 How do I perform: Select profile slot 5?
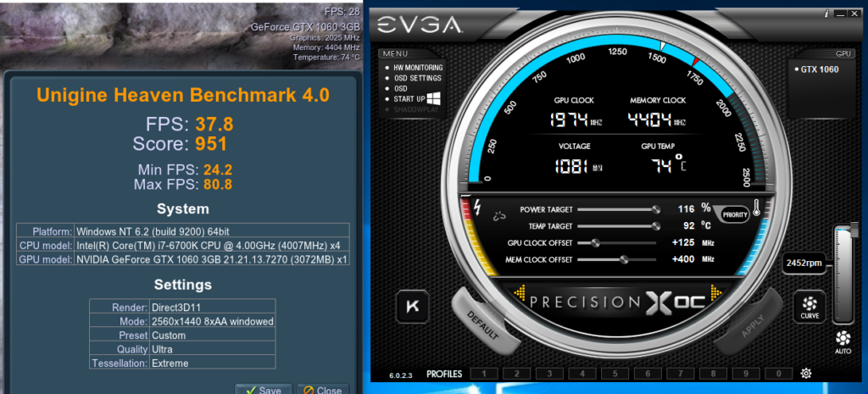pos(615,374)
